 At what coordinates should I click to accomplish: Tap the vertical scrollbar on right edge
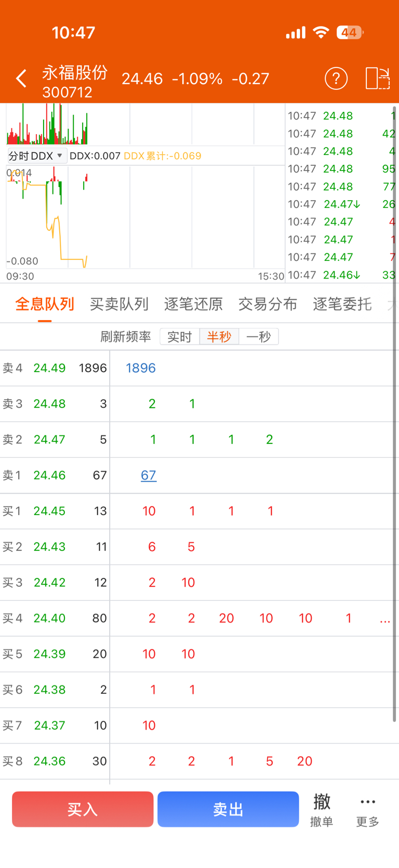pos(395,413)
